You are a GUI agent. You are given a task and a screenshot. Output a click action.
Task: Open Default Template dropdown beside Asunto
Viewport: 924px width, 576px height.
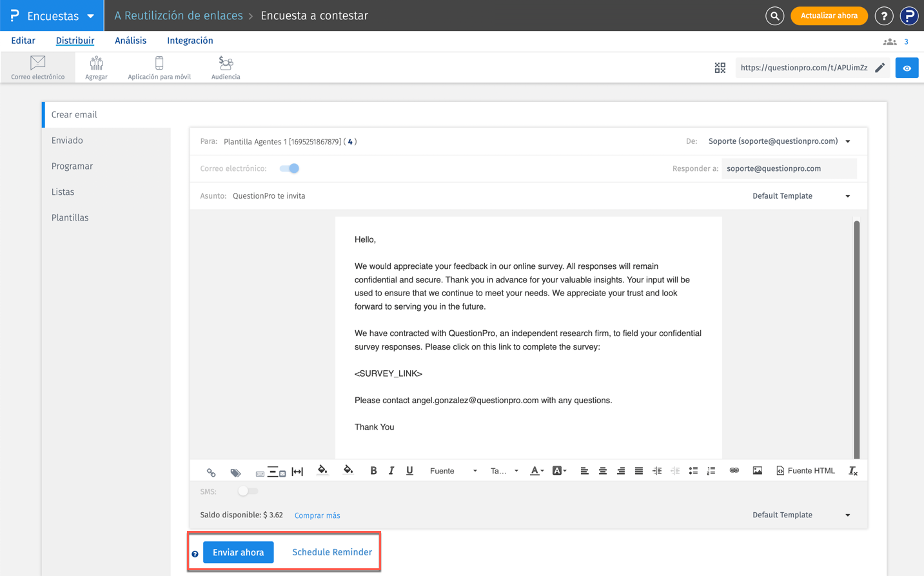(x=801, y=196)
